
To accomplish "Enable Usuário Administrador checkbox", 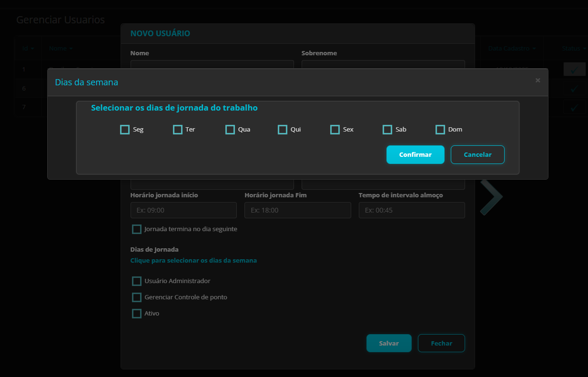I will 137,281.
